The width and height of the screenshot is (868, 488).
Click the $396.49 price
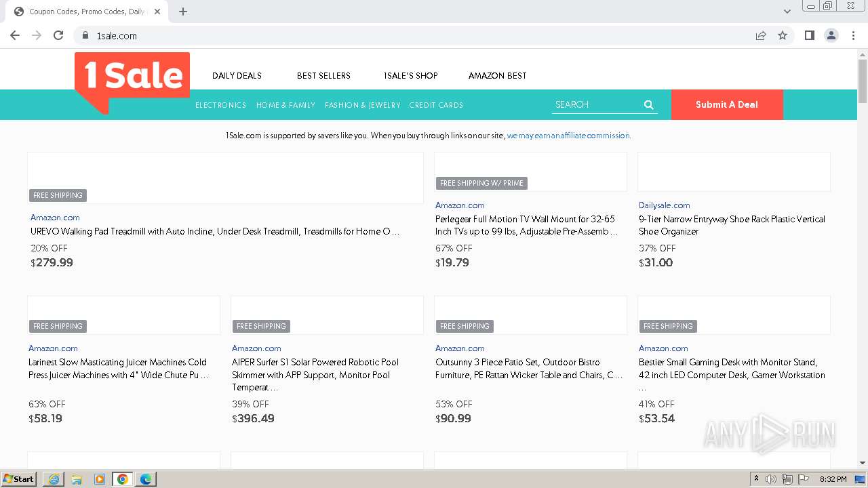coord(253,419)
